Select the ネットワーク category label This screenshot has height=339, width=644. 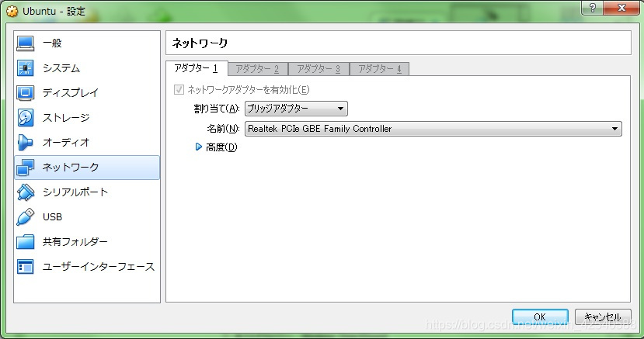pyautogui.click(x=71, y=168)
